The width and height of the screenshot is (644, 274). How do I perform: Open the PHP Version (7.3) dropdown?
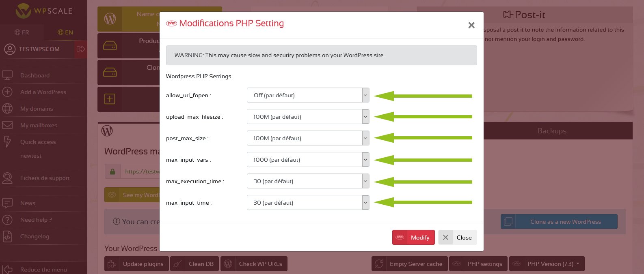[547, 264]
